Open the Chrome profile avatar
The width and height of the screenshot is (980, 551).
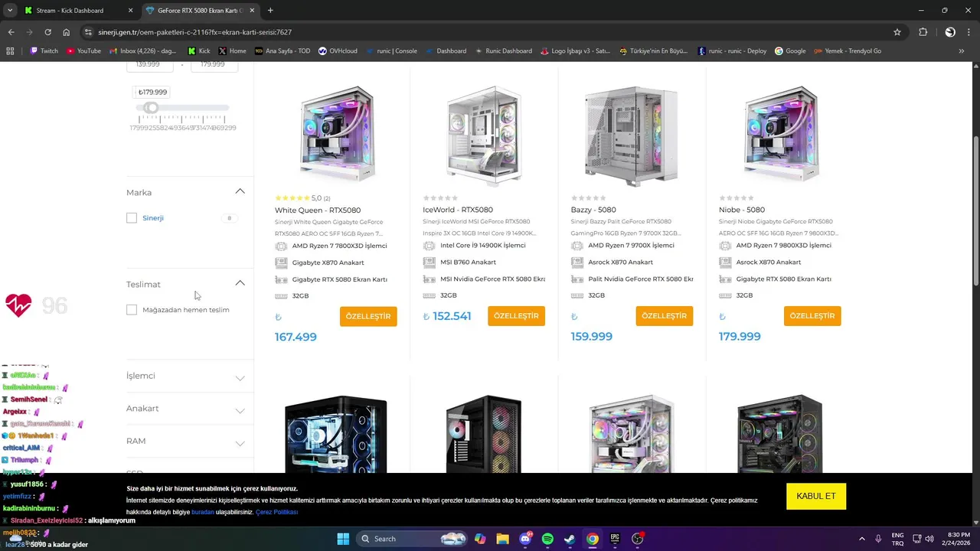coord(950,32)
